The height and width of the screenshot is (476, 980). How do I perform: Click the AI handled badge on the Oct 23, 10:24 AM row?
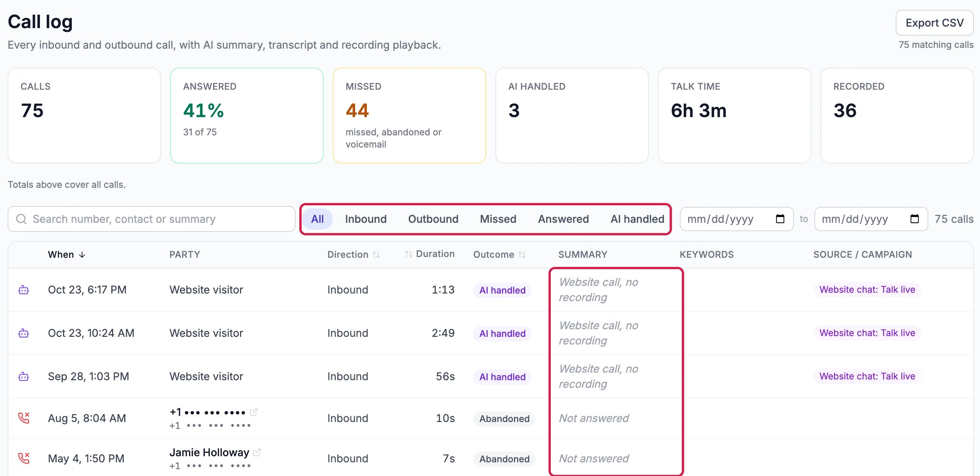502,333
